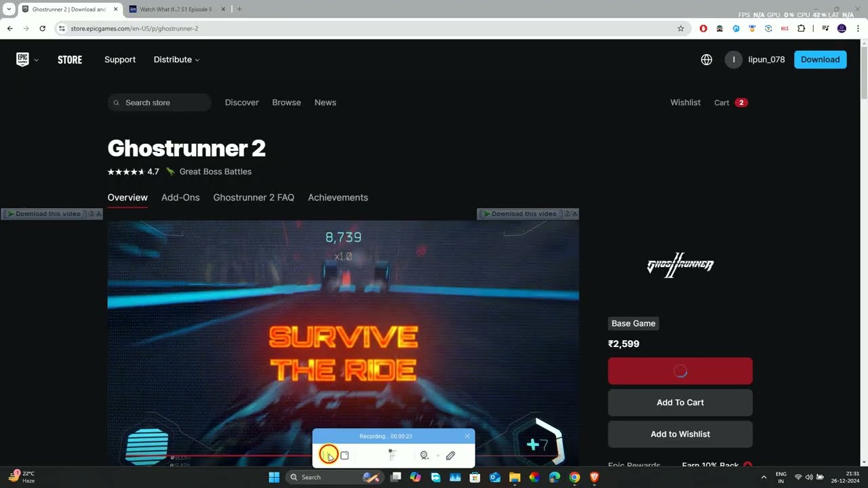The image size is (868, 488).
Task: Stop the screen recording
Action: tap(344, 455)
